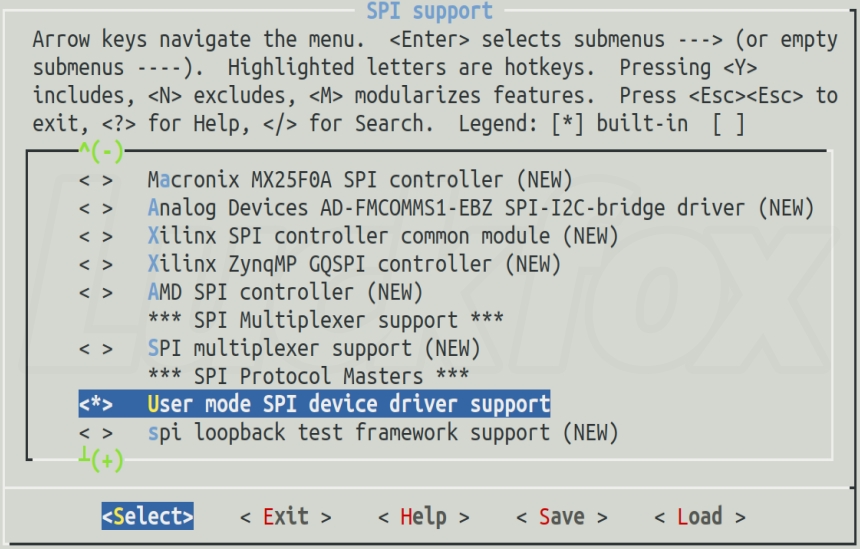Toggle the AMD SPI controller checkbox
860x549 pixels.
pyautogui.click(x=96, y=292)
